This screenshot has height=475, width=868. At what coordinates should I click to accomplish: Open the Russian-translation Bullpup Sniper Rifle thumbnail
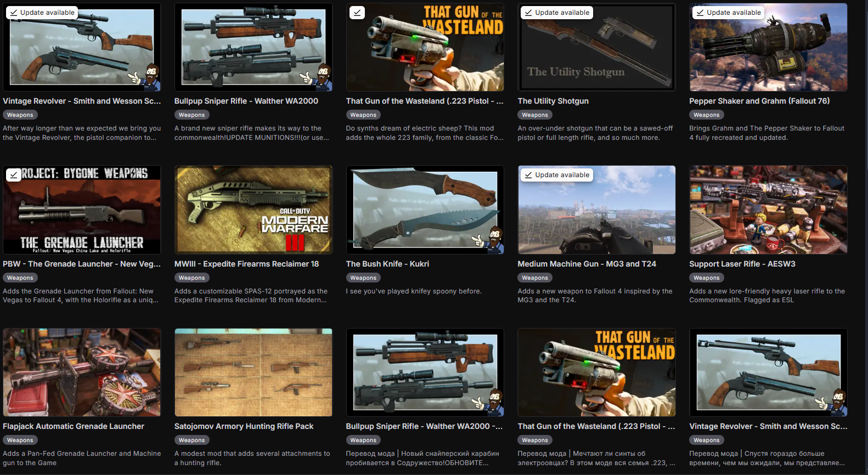[425, 372]
